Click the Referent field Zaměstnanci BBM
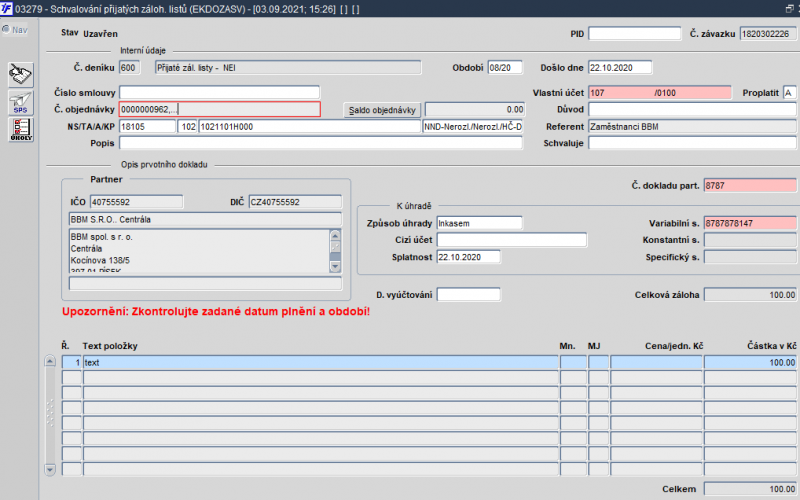 click(692, 126)
